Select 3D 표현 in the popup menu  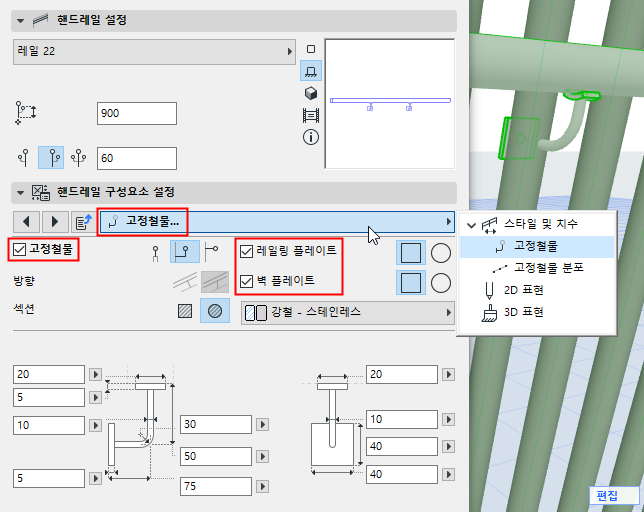tap(524, 312)
